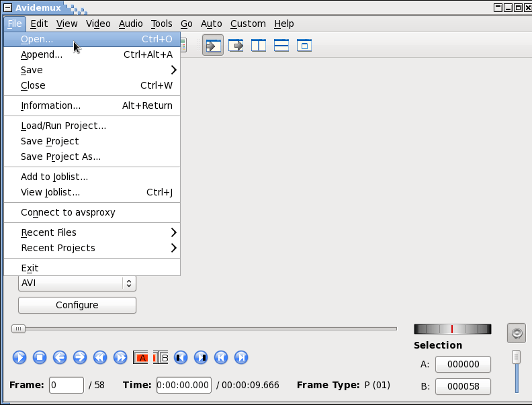
Task: Go to next frame arrow button
Action: [x=80, y=357]
